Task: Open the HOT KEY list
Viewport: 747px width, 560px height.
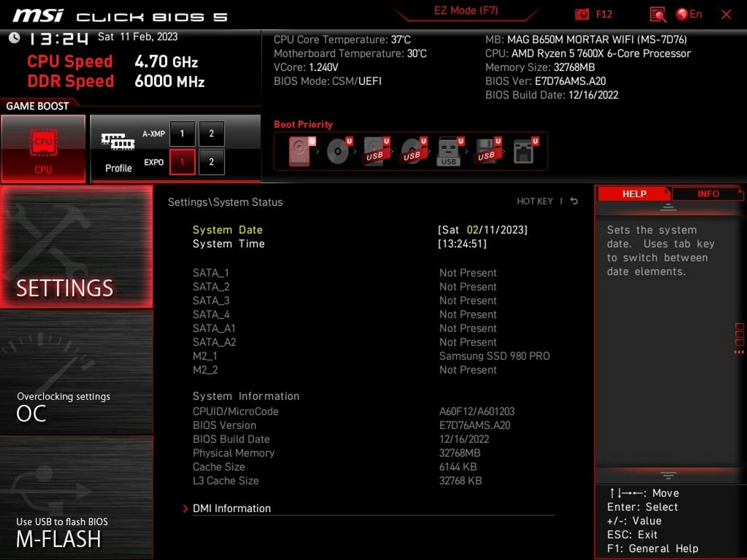Action: click(535, 201)
